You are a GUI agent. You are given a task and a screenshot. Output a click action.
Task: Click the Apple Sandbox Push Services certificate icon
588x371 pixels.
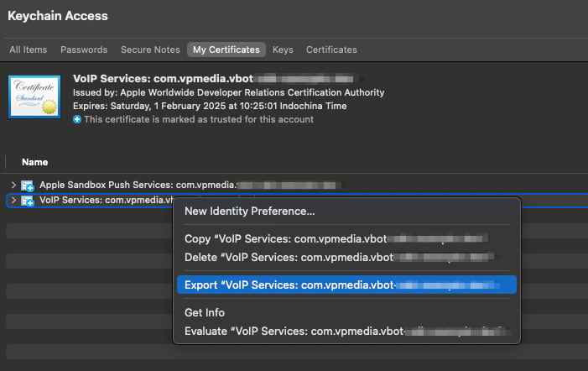click(28, 185)
